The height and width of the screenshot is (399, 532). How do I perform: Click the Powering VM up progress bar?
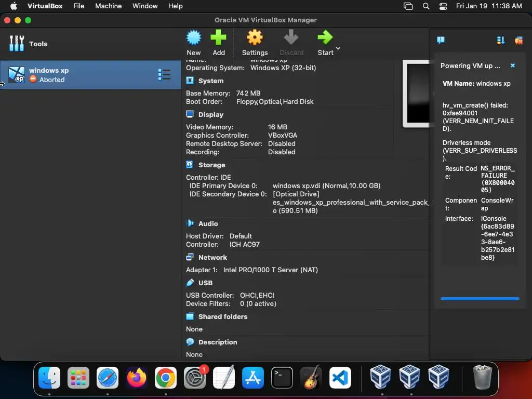point(480,299)
